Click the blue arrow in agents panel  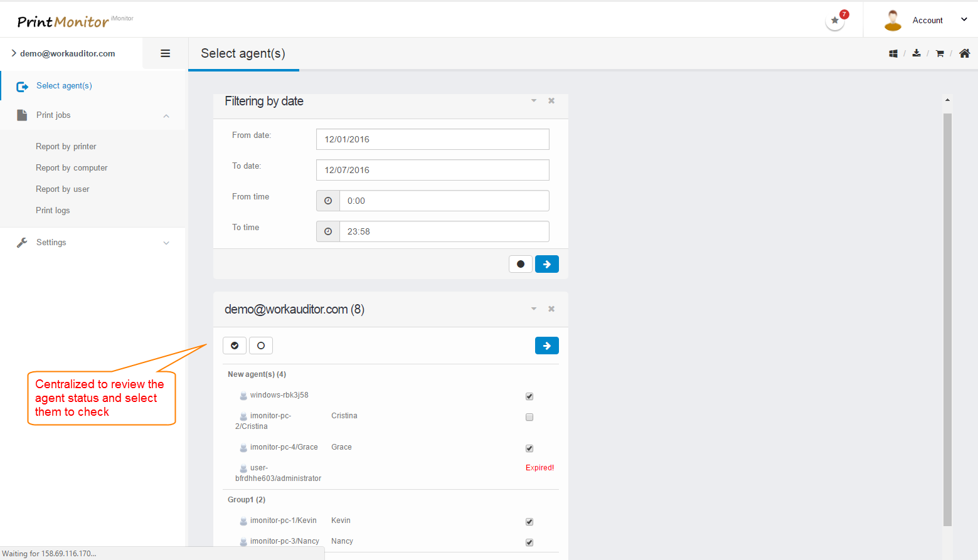pyautogui.click(x=547, y=346)
